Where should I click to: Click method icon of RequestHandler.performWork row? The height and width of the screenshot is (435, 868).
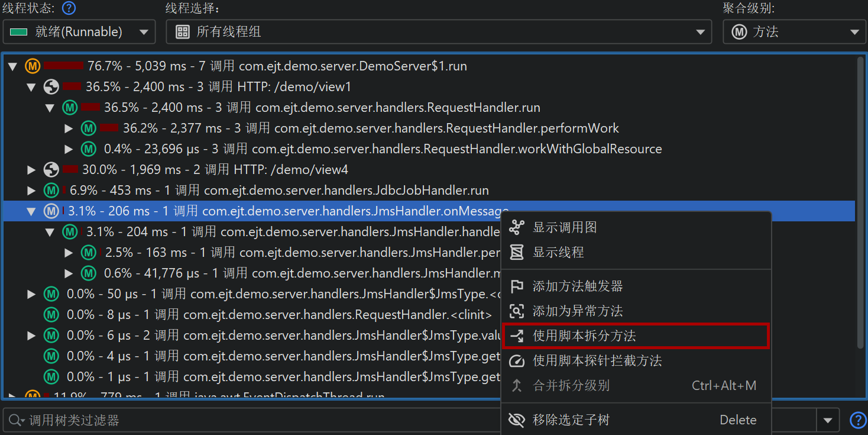pyautogui.click(x=89, y=128)
